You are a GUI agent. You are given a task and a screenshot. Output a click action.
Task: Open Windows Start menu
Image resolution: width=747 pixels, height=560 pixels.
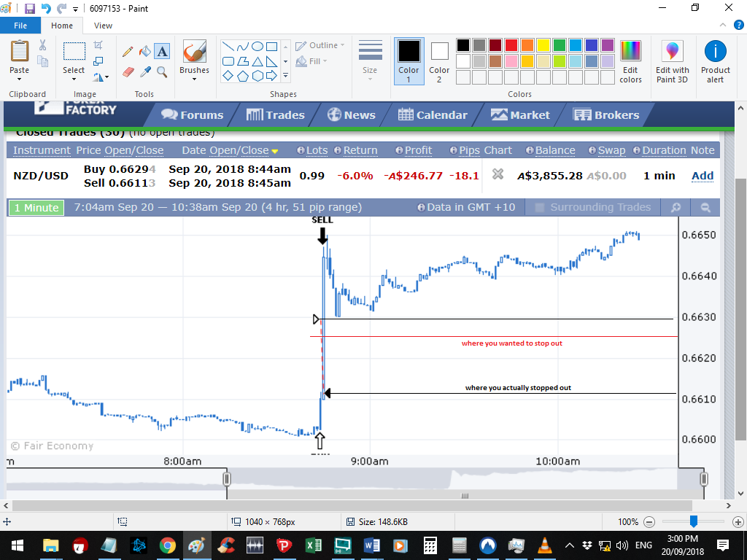18,545
